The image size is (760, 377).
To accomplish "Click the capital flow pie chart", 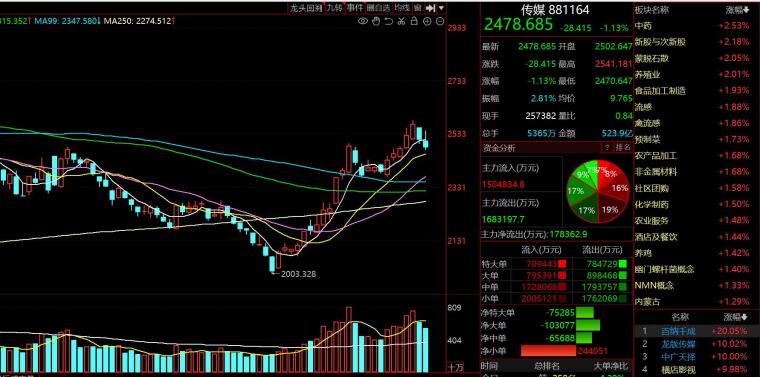I will point(598,191).
